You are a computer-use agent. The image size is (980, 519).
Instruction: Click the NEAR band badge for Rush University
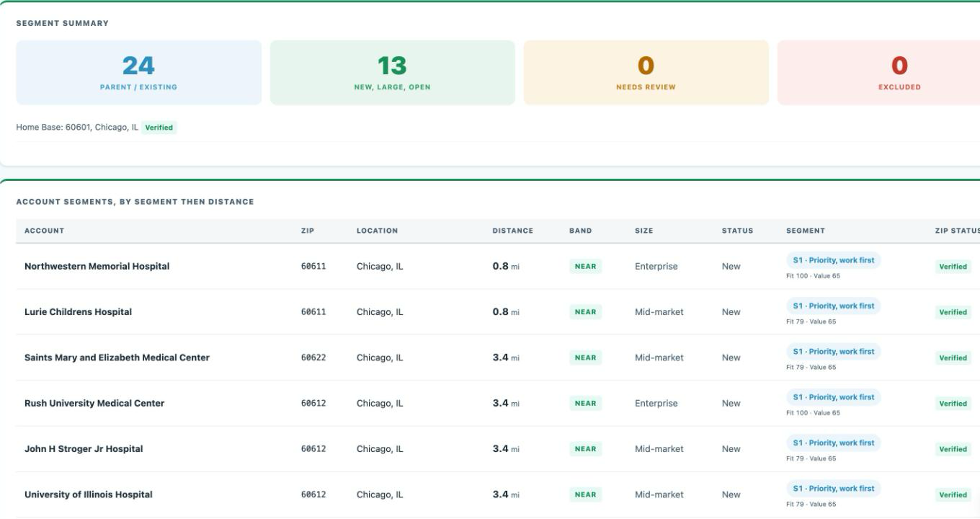[585, 404]
